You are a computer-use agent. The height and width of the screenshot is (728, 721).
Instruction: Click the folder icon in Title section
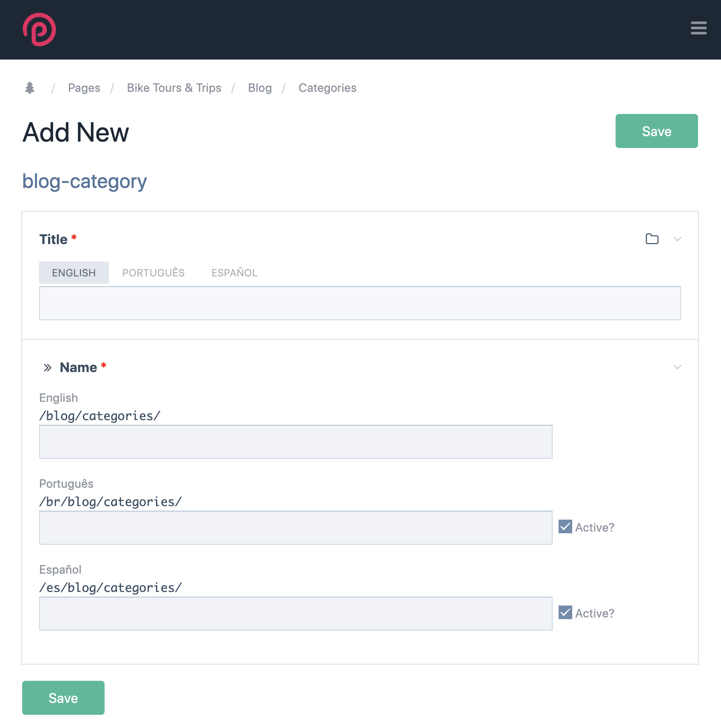click(x=652, y=239)
